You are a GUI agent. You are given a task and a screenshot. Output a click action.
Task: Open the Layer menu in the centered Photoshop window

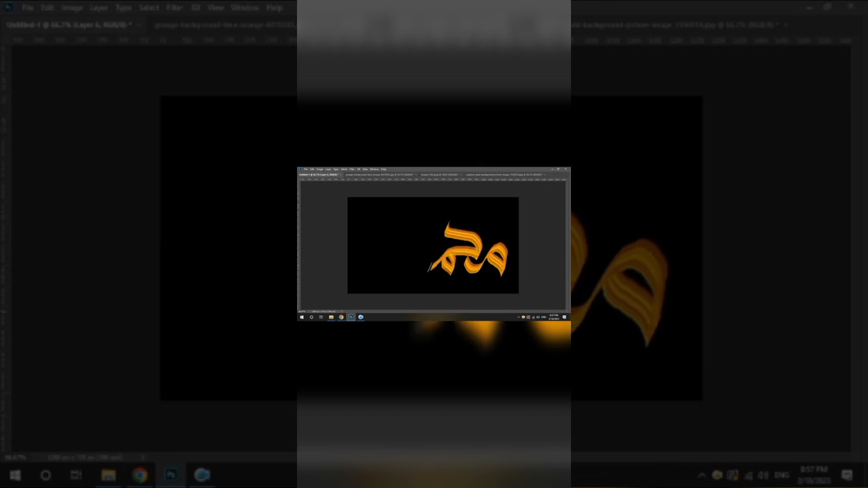coord(328,169)
